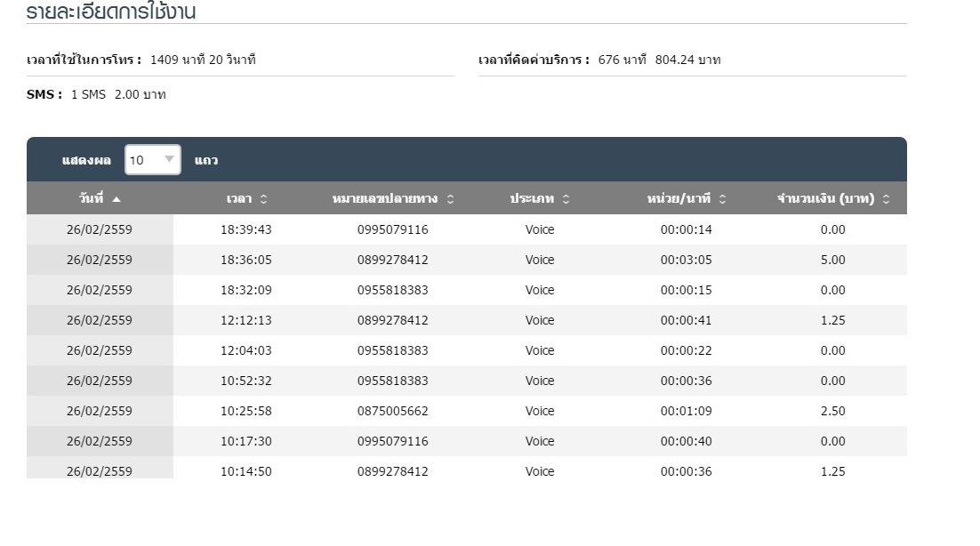Click sort arrows next to เวลา header
980x546 pixels.
264,199
